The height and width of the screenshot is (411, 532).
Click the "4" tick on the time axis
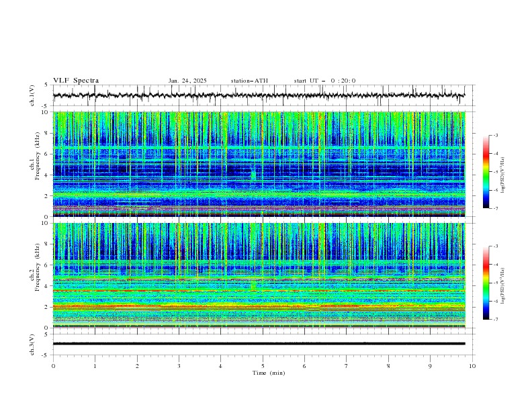220,366
